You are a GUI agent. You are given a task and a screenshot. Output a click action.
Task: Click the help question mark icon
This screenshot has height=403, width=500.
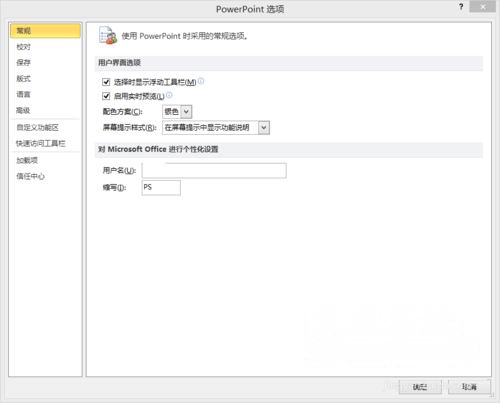[461, 7]
